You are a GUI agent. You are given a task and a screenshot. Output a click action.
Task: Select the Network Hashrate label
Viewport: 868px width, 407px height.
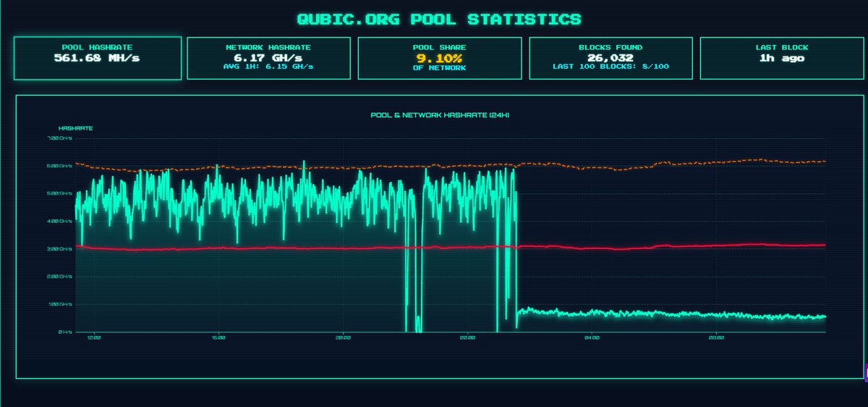coord(268,47)
